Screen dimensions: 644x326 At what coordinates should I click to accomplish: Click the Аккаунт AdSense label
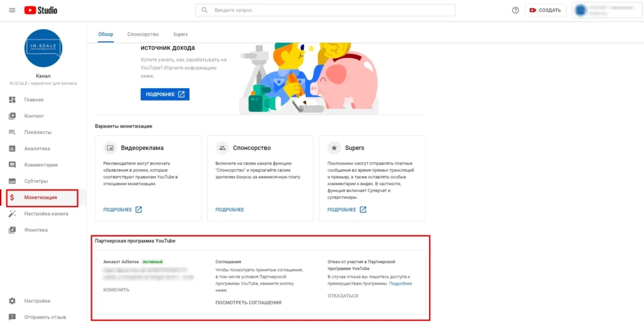pyautogui.click(x=121, y=261)
